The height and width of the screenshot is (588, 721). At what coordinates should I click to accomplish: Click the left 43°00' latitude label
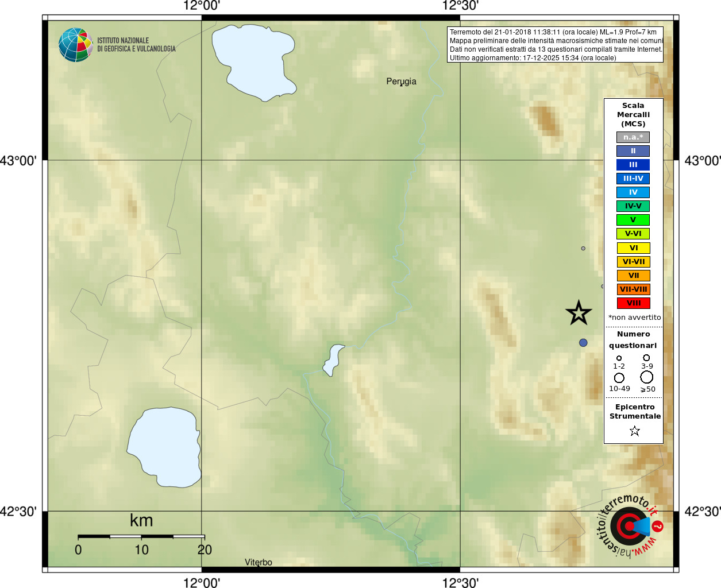point(18,161)
